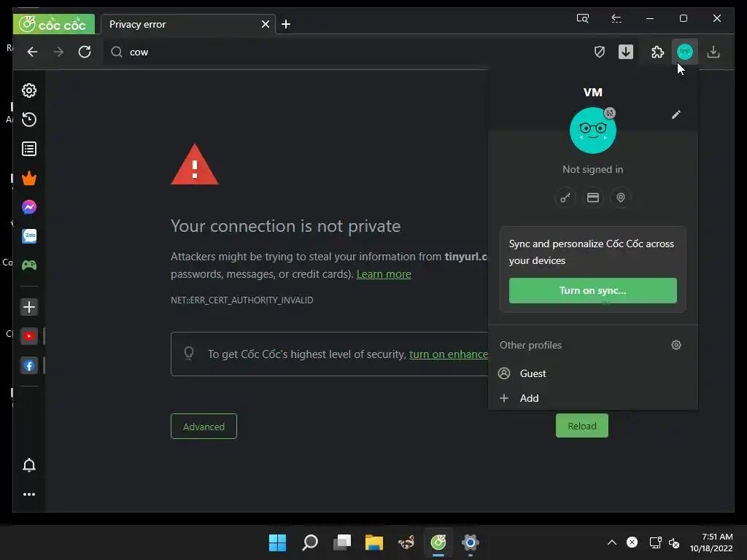
Task: Open Windows taskbar Search
Action: [310, 542]
